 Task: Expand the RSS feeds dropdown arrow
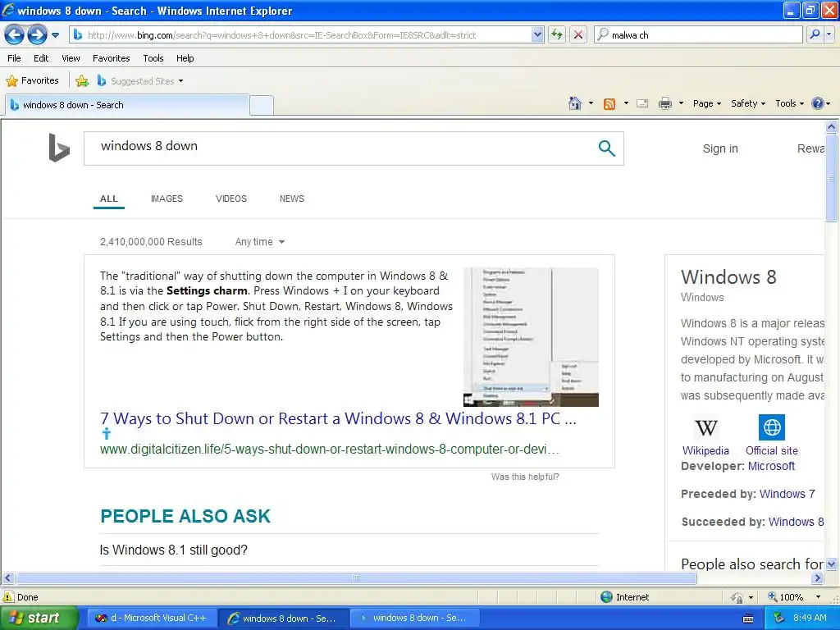coord(626,103)
